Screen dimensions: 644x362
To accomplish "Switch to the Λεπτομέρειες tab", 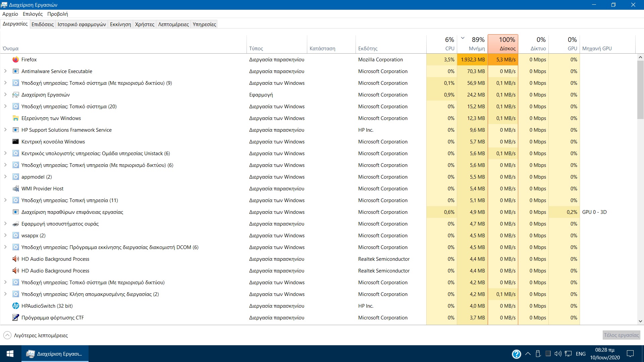I will [173, 24].
